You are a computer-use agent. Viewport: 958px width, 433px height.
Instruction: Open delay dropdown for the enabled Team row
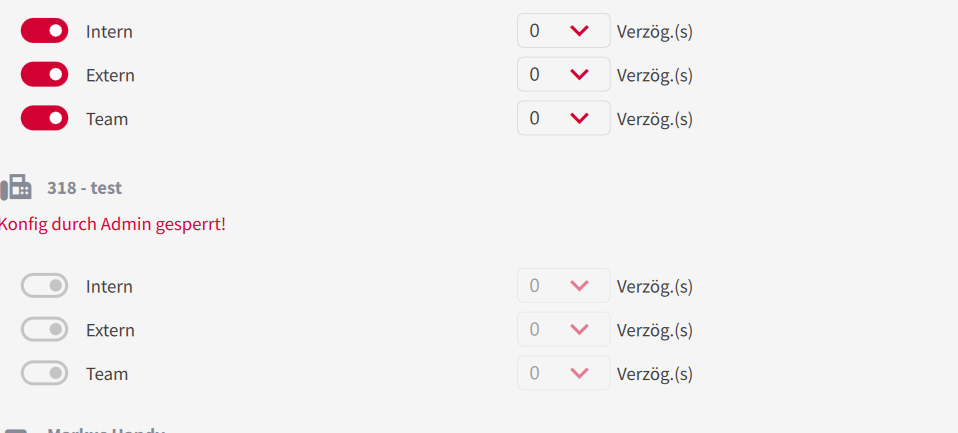pyautogui.click(x=563, y=119)
